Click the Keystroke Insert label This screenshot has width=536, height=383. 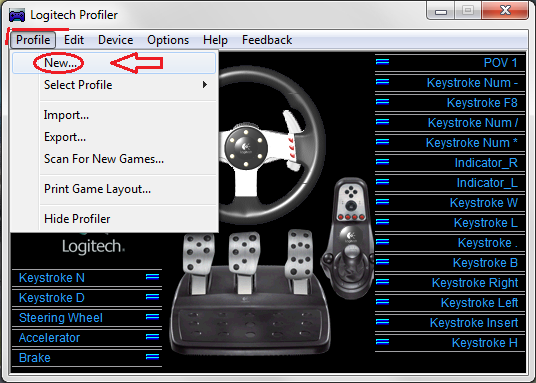(x=474, y=323)
